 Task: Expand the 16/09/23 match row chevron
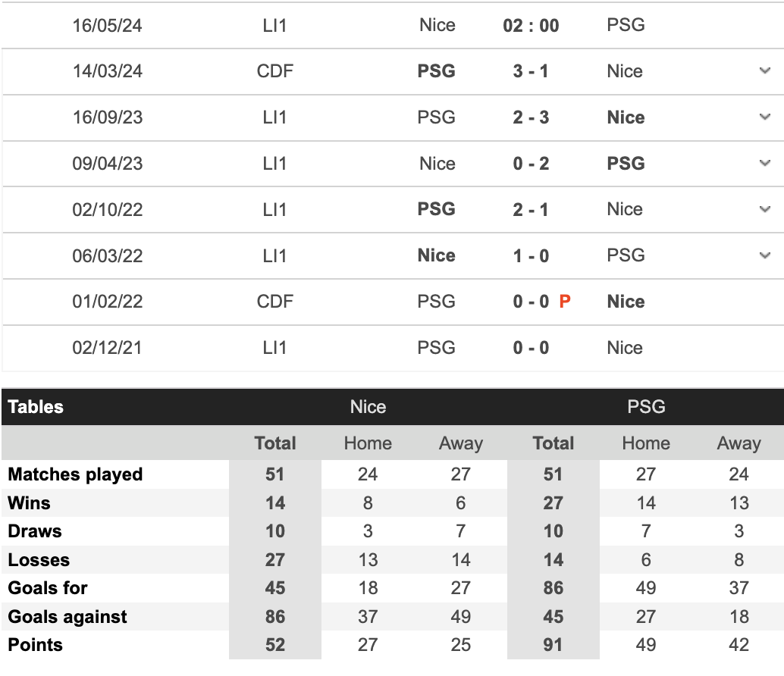click(764, 117)
